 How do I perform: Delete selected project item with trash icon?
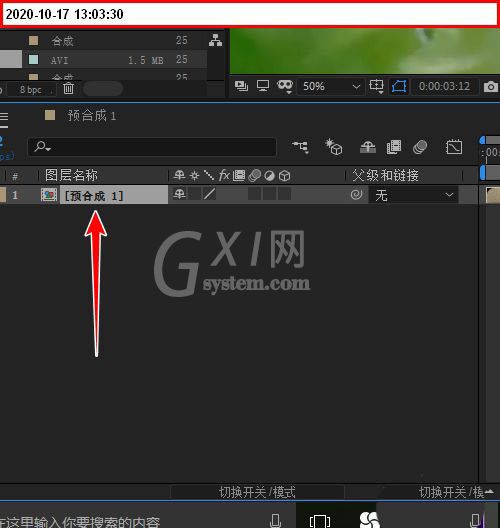tap(68, 89)
